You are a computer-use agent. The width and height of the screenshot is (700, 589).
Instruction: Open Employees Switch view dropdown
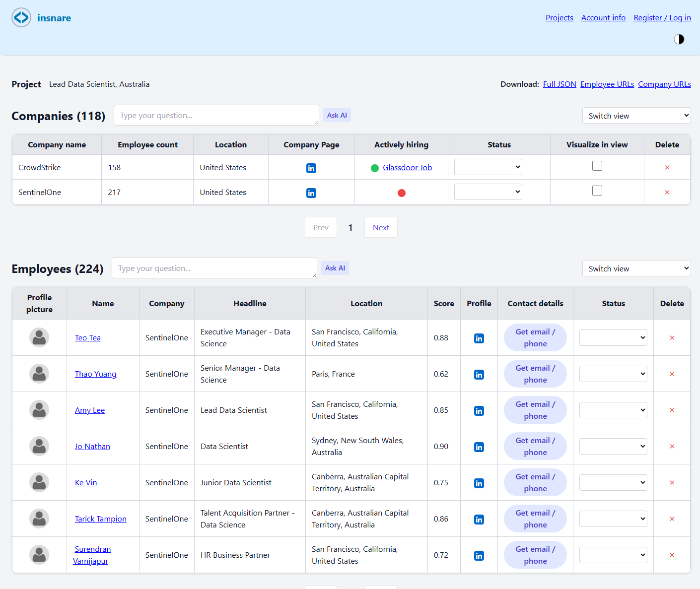(x=636, y=268)
